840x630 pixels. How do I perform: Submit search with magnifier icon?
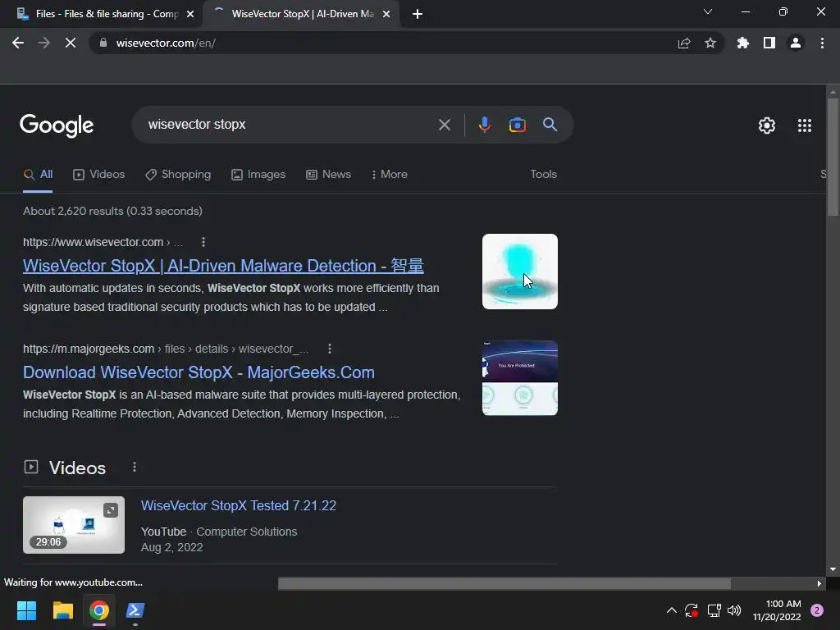[x=550, y=125]
